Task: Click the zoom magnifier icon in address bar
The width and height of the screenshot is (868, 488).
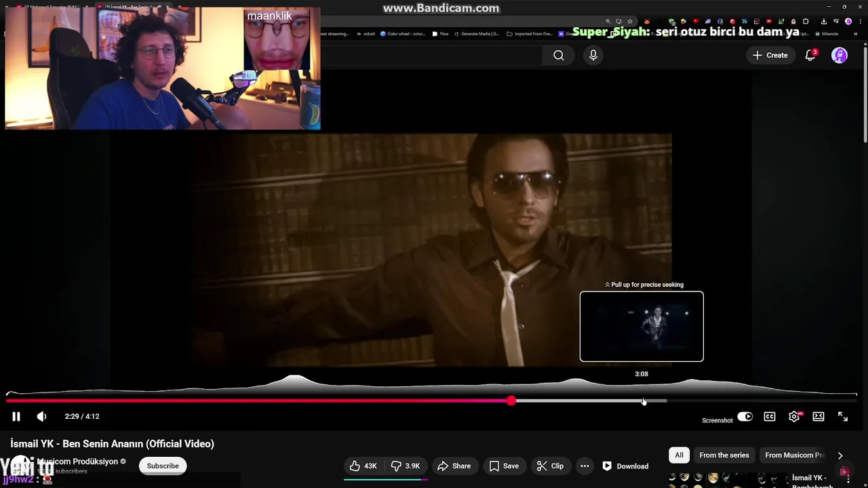Action: tap(608, 22)
